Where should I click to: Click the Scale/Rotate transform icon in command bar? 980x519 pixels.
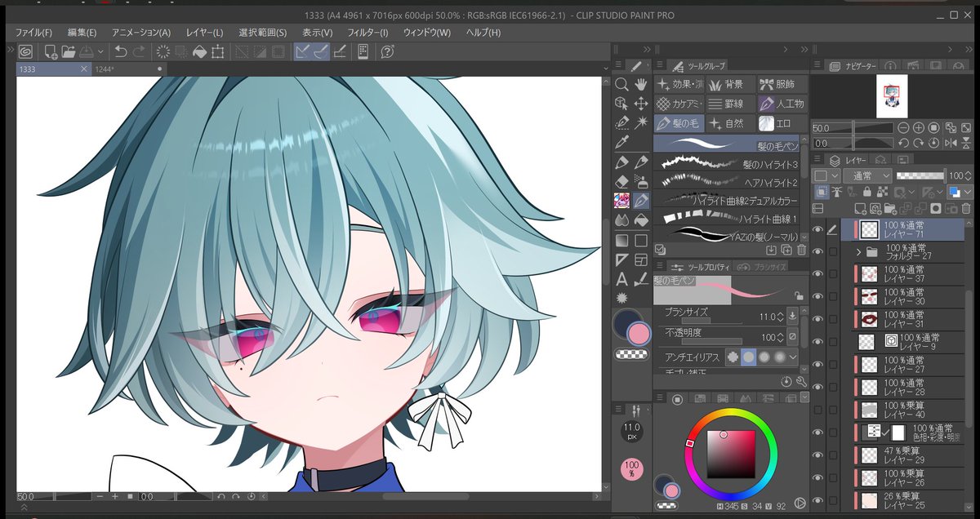218,51
